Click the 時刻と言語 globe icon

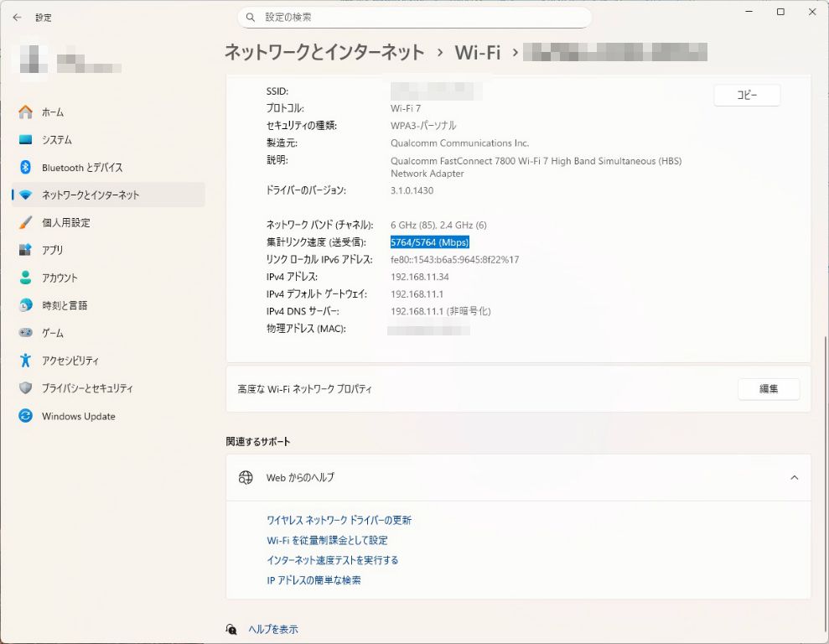[x=26, y=305]
